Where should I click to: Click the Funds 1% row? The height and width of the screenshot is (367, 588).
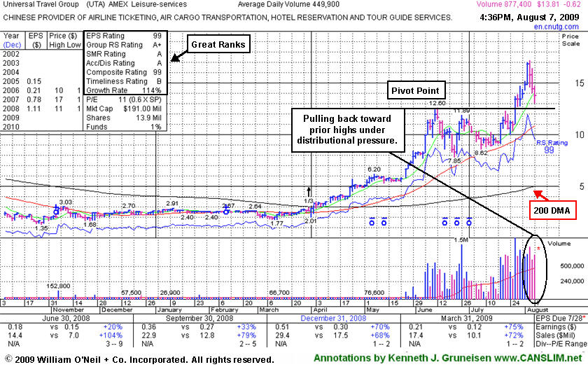pyautogui.click(x=124, y=127)
